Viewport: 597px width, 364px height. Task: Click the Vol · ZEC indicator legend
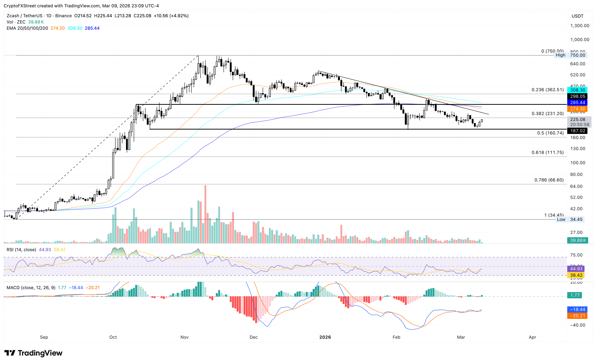click(x=16, y=22)
